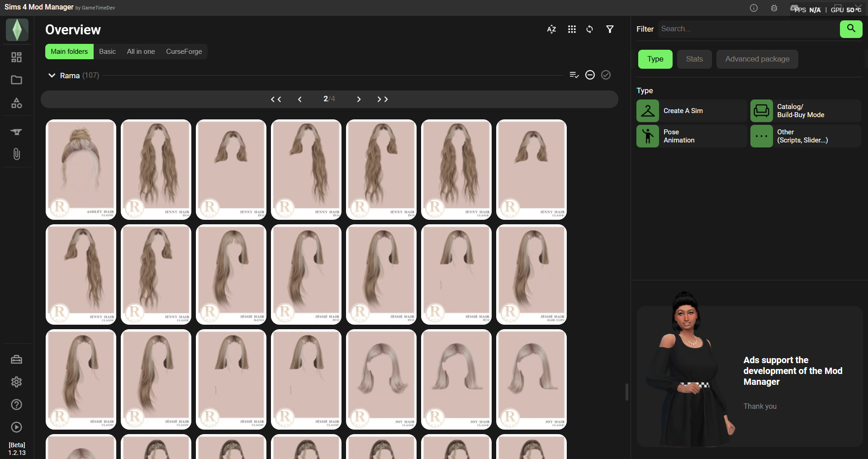Collapse the Rama folder group
The width and height of the screenshot is (868, 459).
click(52, 76)
